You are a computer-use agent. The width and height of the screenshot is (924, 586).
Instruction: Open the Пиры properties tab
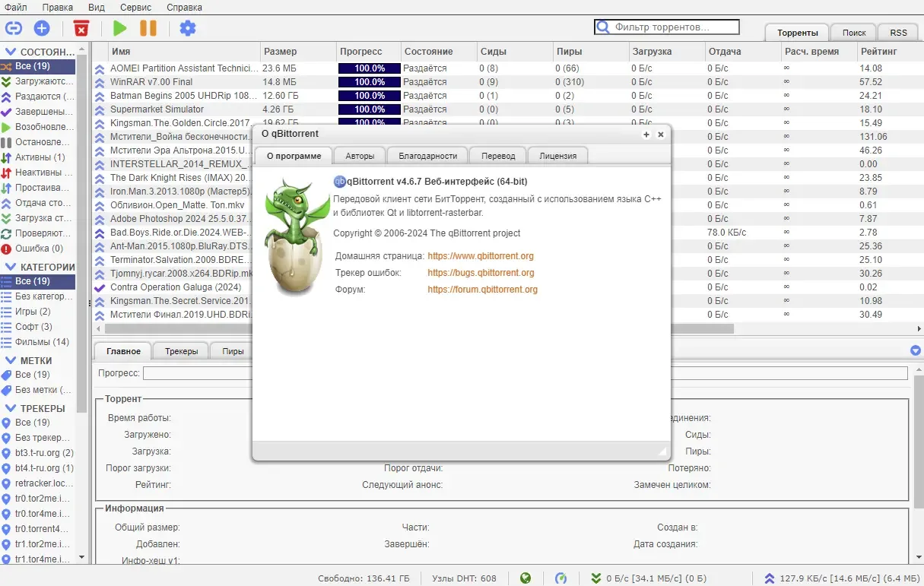(233, 351)
